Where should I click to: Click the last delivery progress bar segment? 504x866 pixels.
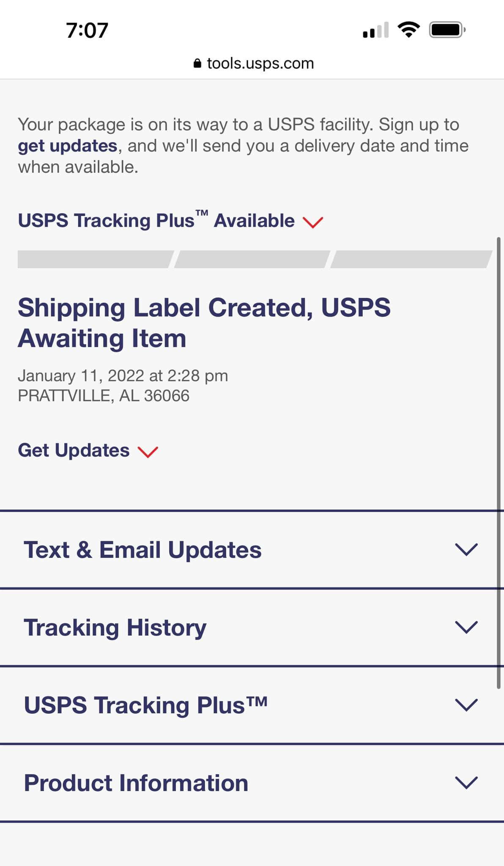(411, 259)
